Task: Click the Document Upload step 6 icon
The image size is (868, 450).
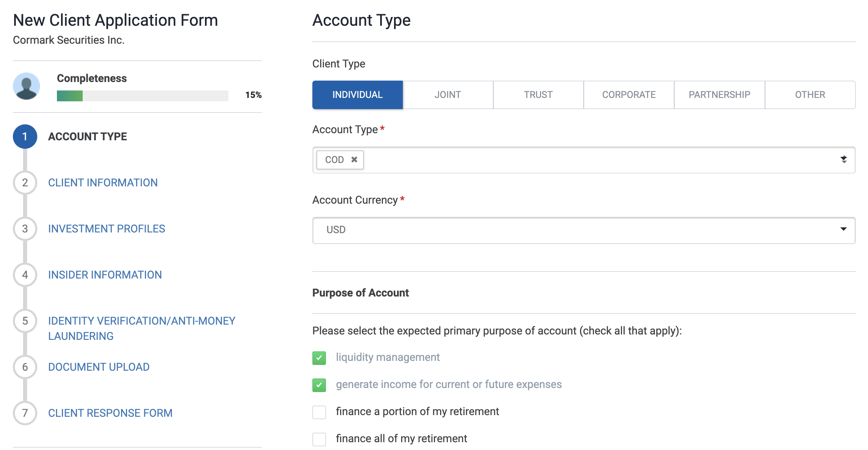Action: coord(25,366)
